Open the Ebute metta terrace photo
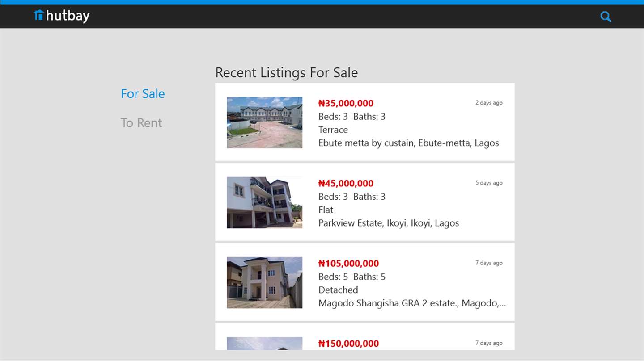 (x=264, y=122)
